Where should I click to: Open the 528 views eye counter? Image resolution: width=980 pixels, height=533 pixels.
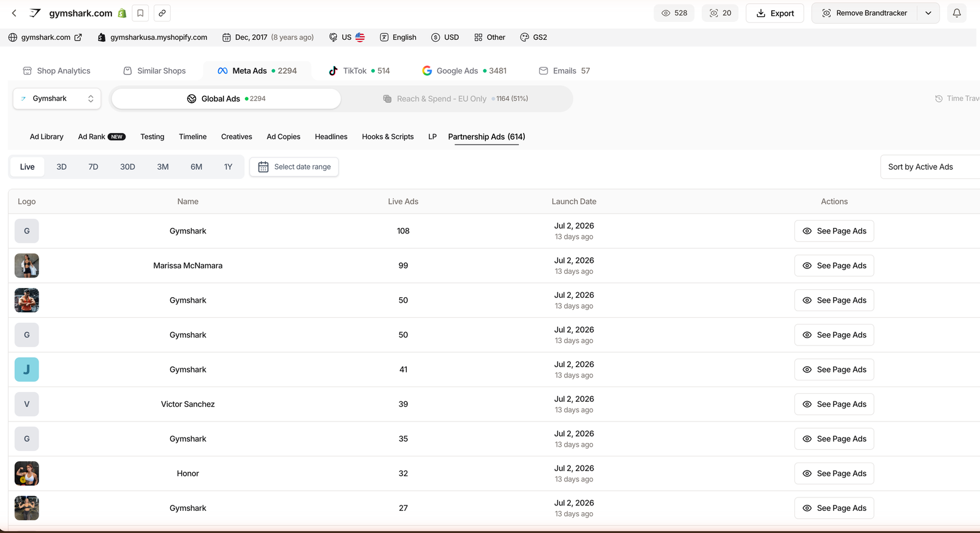pos(674,13)
